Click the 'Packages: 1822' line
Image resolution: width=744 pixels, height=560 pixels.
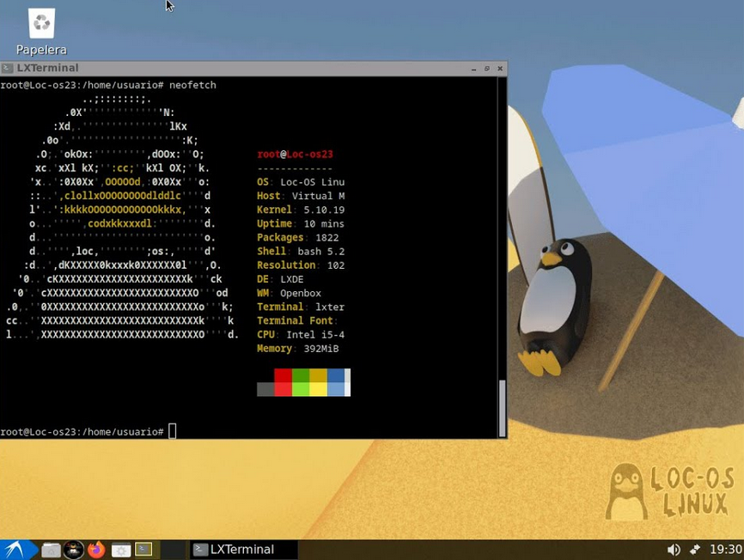(298, 238)
